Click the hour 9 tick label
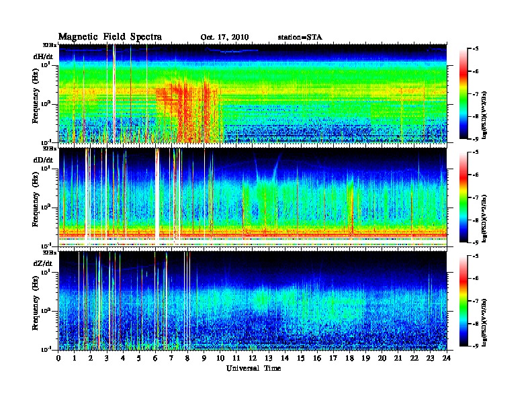Screen dimensions: 532x411 click(x=204, y=359)
